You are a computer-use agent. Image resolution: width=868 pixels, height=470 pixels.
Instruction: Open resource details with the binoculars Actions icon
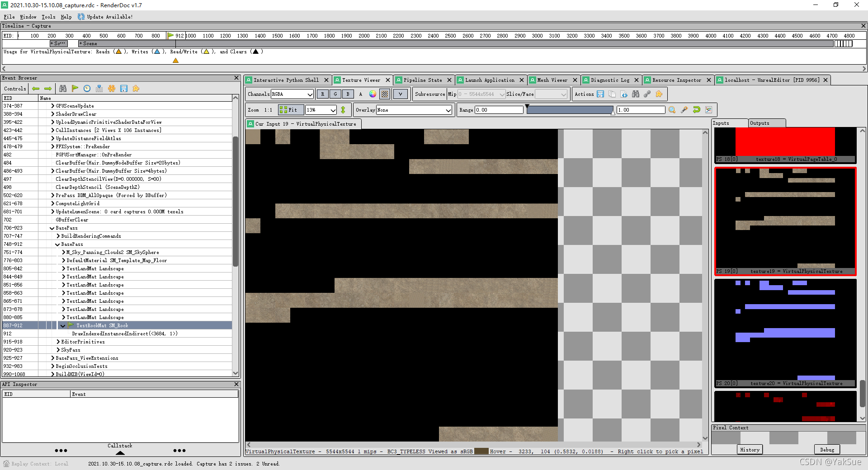636,94
